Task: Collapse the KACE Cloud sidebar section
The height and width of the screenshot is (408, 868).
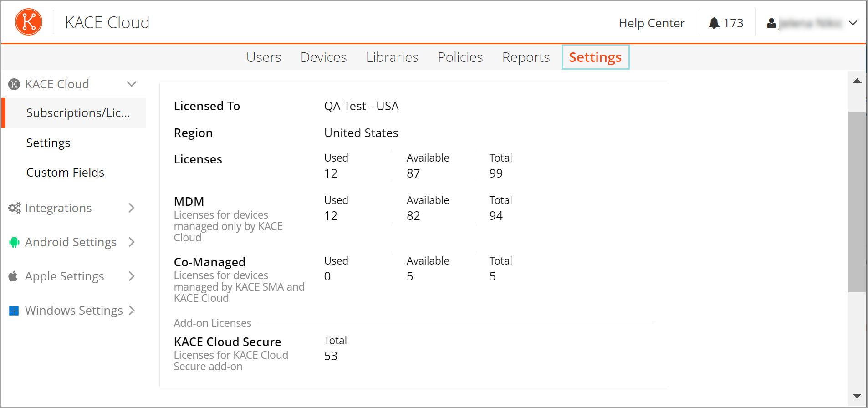Action: coord(132,84)
